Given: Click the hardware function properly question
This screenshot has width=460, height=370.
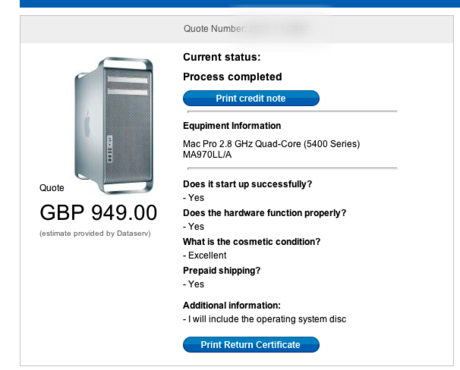Looking at the screenshot, I should tap(264, 213).
